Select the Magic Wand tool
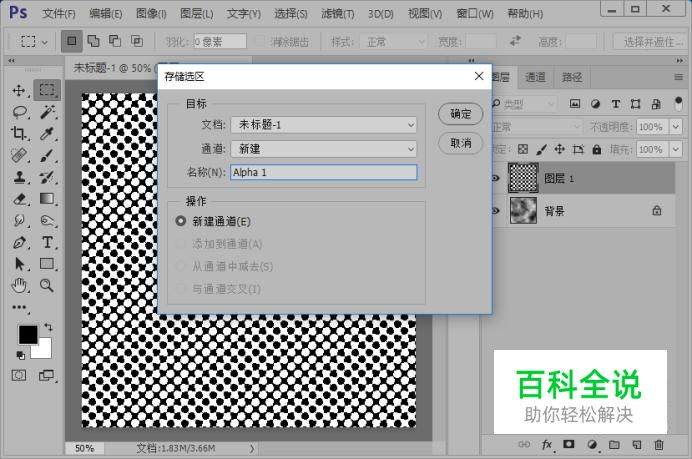 click(x=47, y=112)
